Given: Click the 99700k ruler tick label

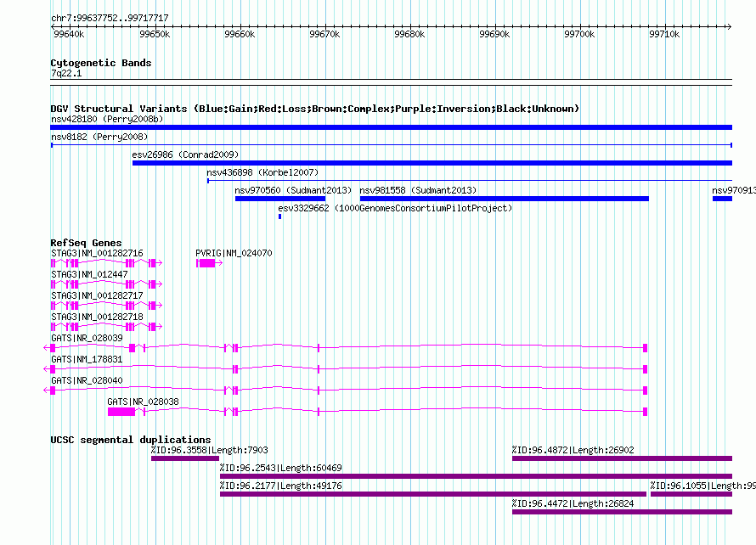Looking at the screenshot, I should pos(579,34).
